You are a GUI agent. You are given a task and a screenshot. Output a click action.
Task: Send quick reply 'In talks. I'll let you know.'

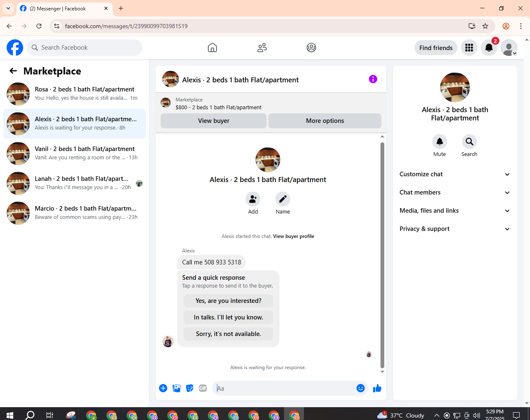[229, 317]
